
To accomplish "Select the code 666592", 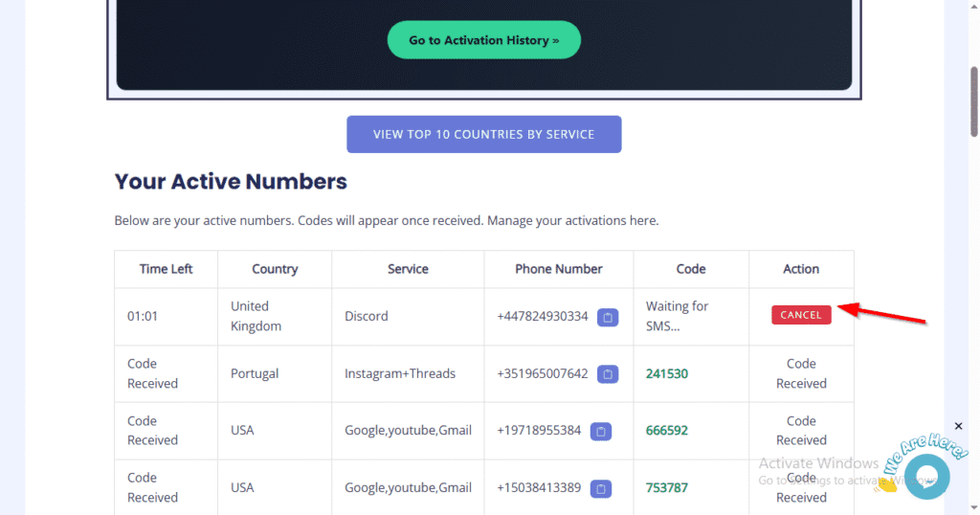I will click(x=667, y=431).
